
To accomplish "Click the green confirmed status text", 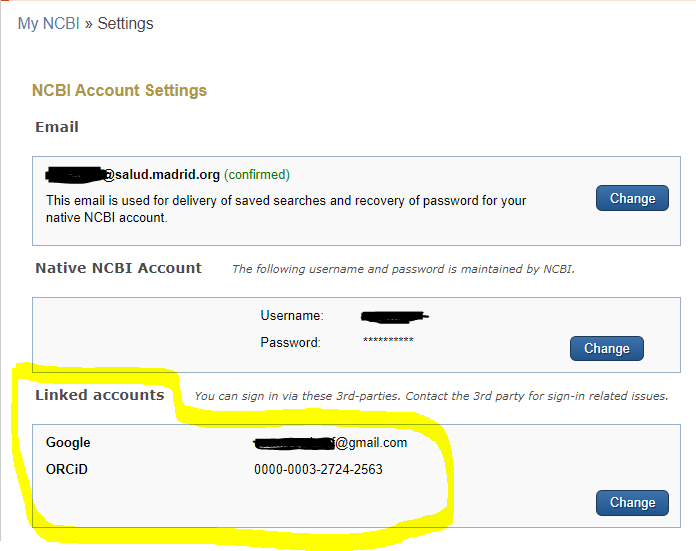I will click(x=257, y=175).
